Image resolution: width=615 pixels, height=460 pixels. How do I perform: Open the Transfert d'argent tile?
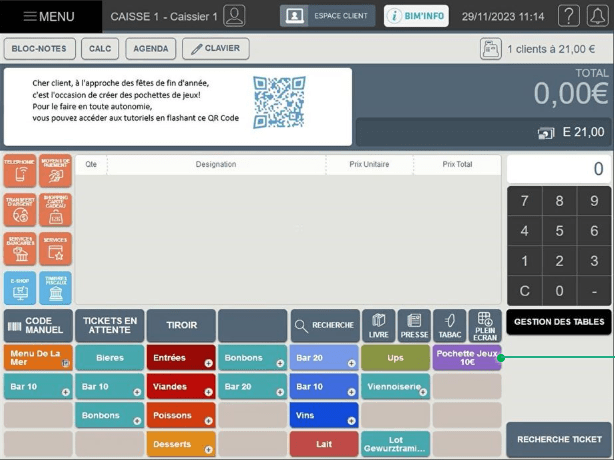[x=20, y=210]
